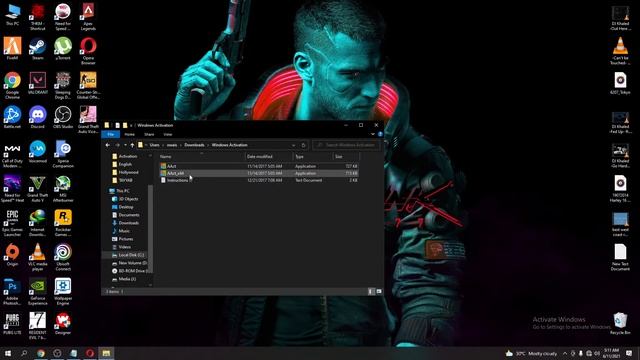Image resolution: width=640 pixels, height=360 pixels.
Task: Open the Hollywood folder in the sidebar
Action: pyautogui.click(x=125, y=172)
